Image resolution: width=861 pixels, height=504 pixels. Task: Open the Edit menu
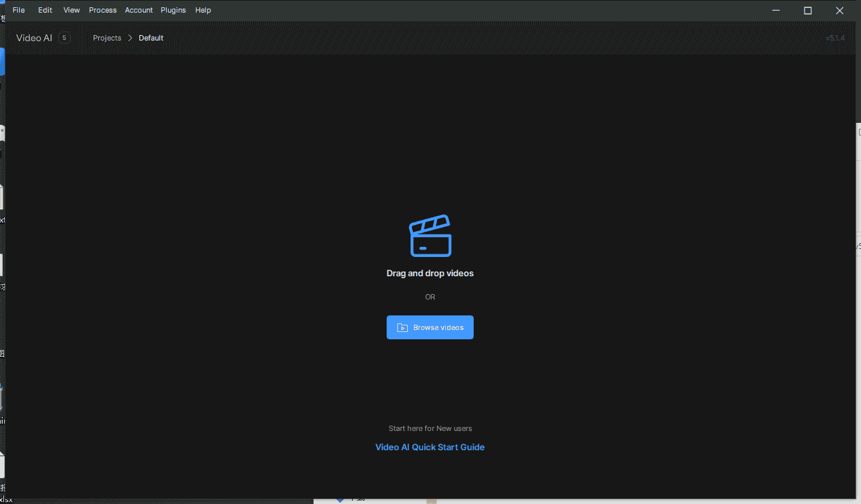45,10
